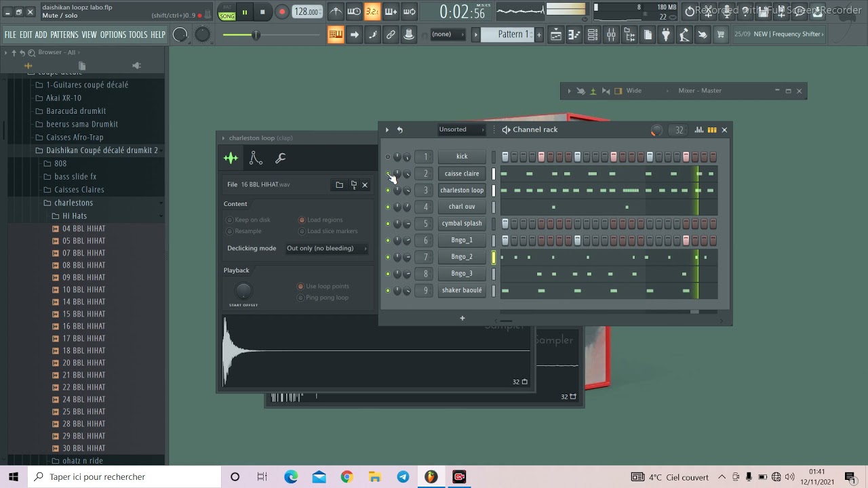
Task: Mute the kick channel
Action: coord(388,157)
